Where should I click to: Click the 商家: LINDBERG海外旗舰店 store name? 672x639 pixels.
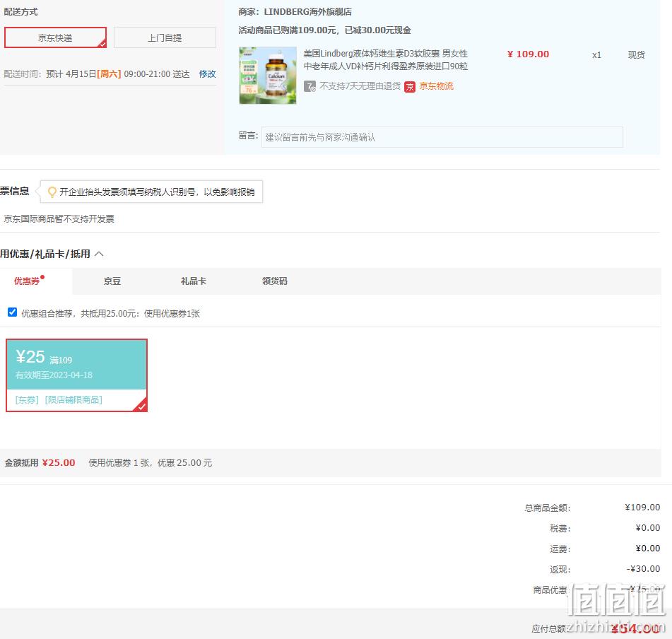[x=295, y=11]
